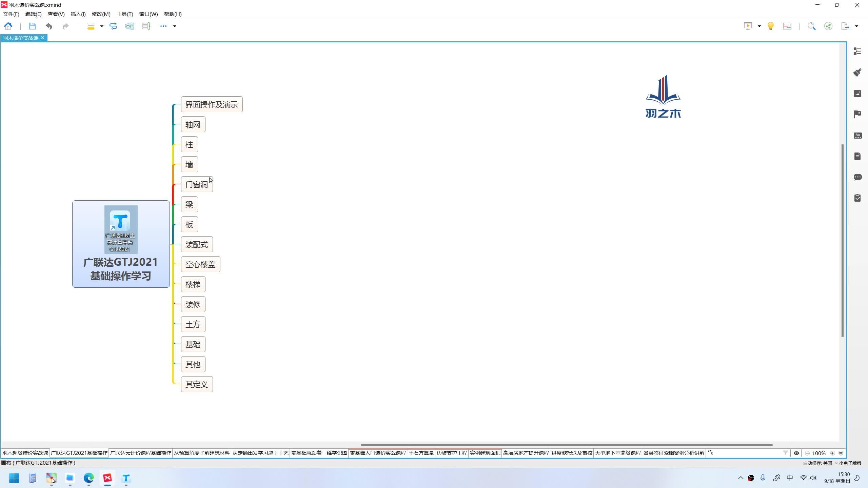
Task: Select the 界面操作及演示 topic
Action: tap(212, 104)
